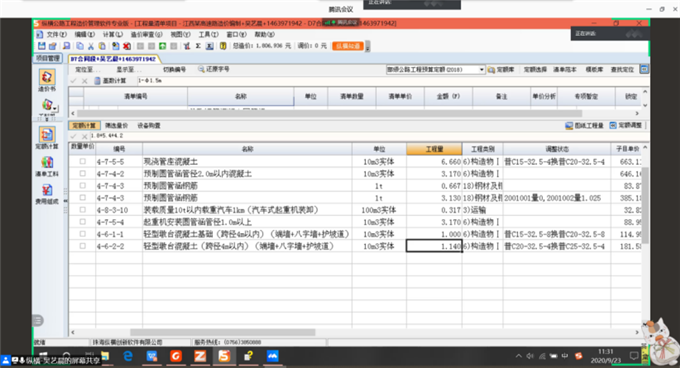Click the red X delete icon
680x368 pixels.
pyautogui.click(x=127, y=46)
